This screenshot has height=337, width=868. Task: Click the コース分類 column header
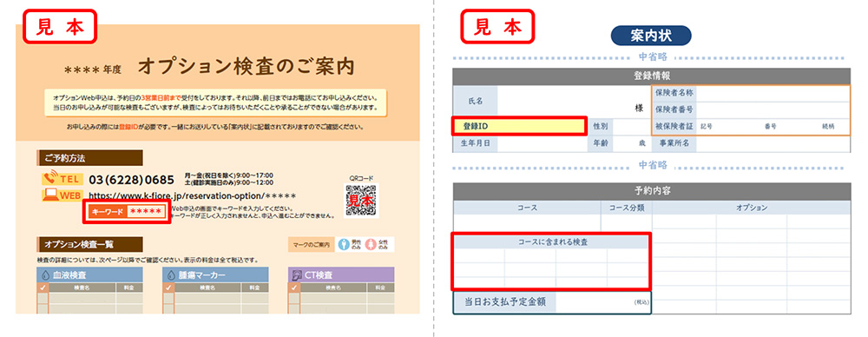(x=627, y=208)
